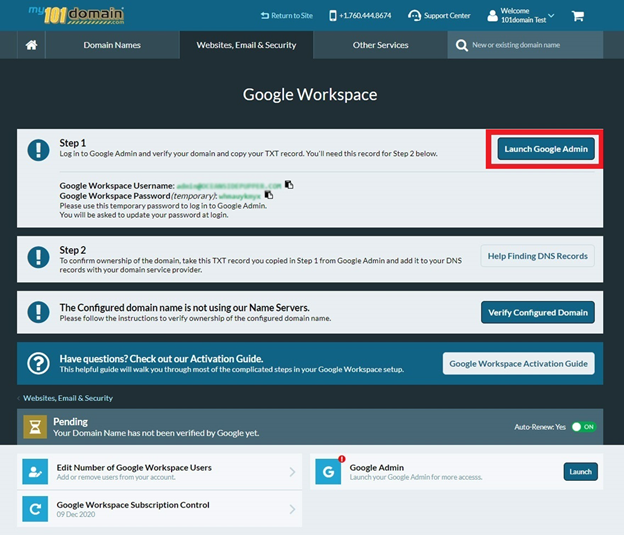
Task: Expand Edit Number of Google Workspace Users
Action: pyautogui.click(x=292, y=472)
